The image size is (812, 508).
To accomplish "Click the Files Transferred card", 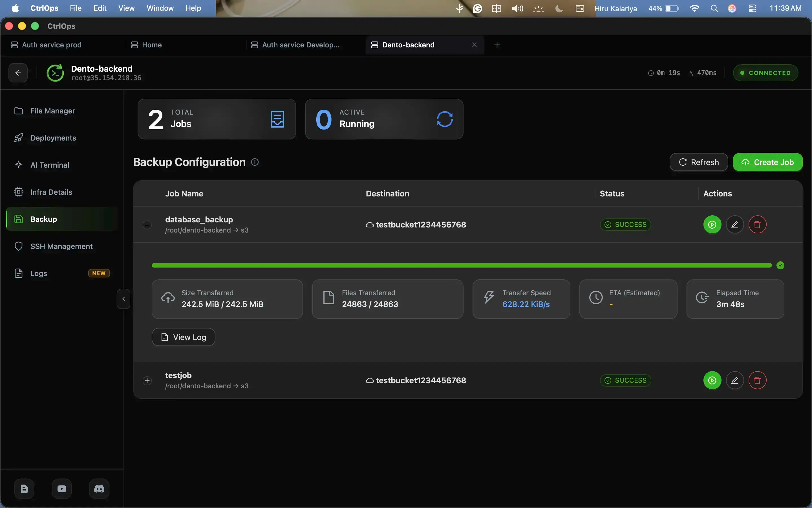I will [x=388, y=299].
